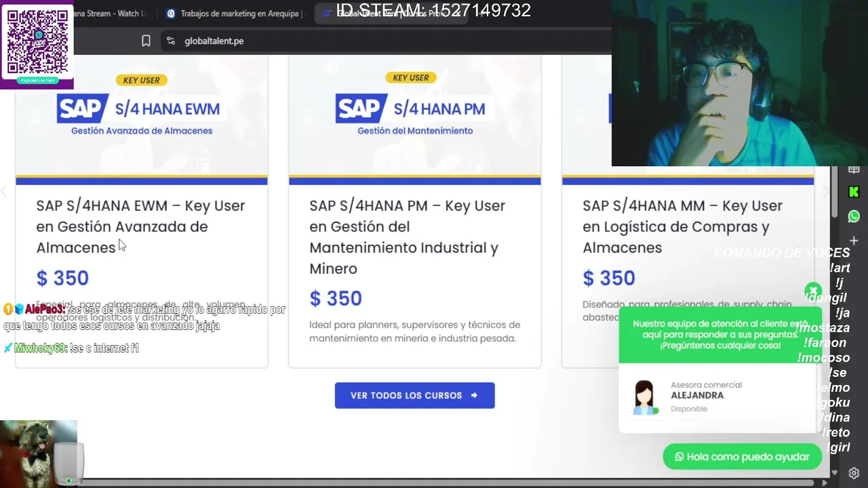Viewport: 868px width, 488px height.
Task: Click the SAP logo on the EWM card
Action: pos(82,108)
